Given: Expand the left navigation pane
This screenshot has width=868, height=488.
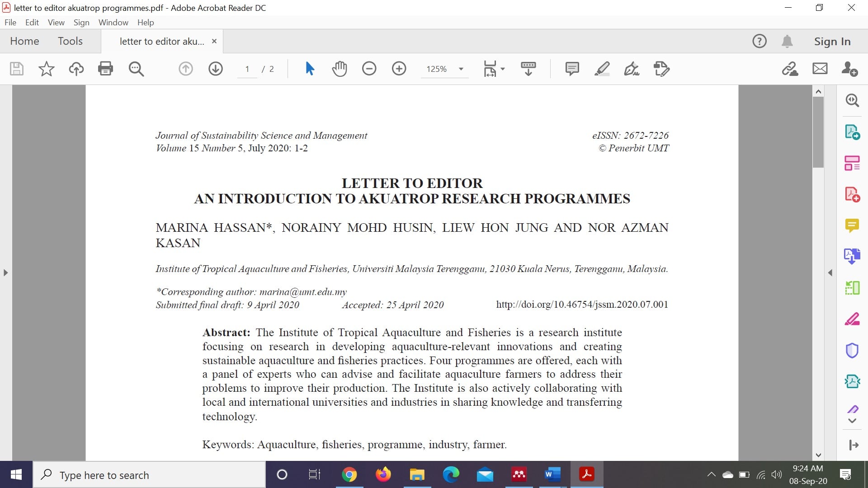Looking at the screenshot, I should point(5,272).
